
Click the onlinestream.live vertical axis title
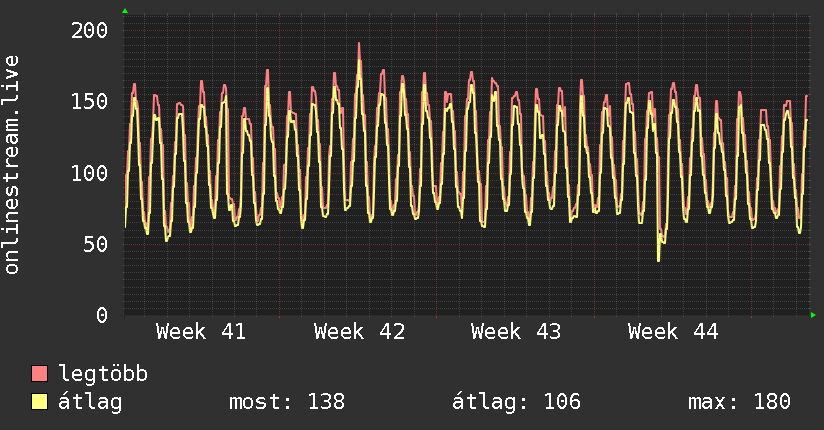(x=12, y=165)
